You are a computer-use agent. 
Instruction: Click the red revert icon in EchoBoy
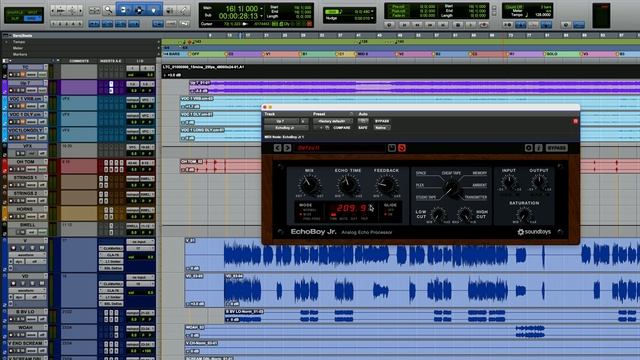point(402,148)
